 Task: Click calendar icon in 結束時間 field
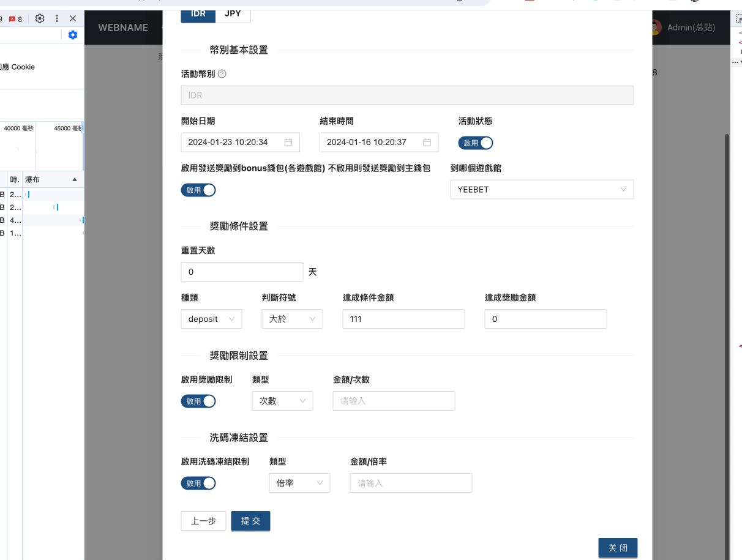(x=427, y=143)
